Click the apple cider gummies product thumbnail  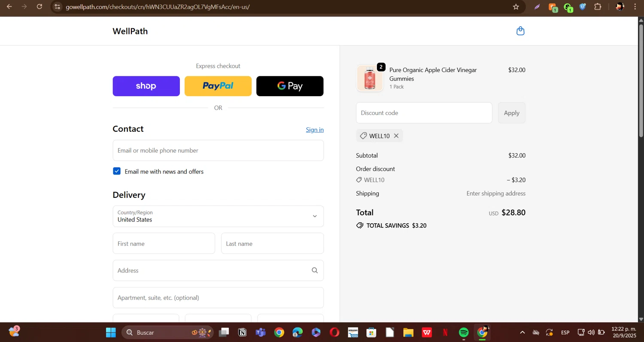point(370,78)
